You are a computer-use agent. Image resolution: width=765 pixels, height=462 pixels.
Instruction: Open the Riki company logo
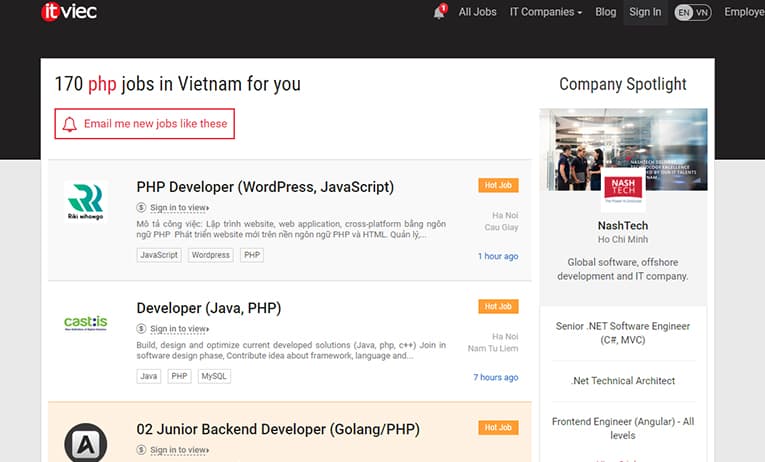86,202
